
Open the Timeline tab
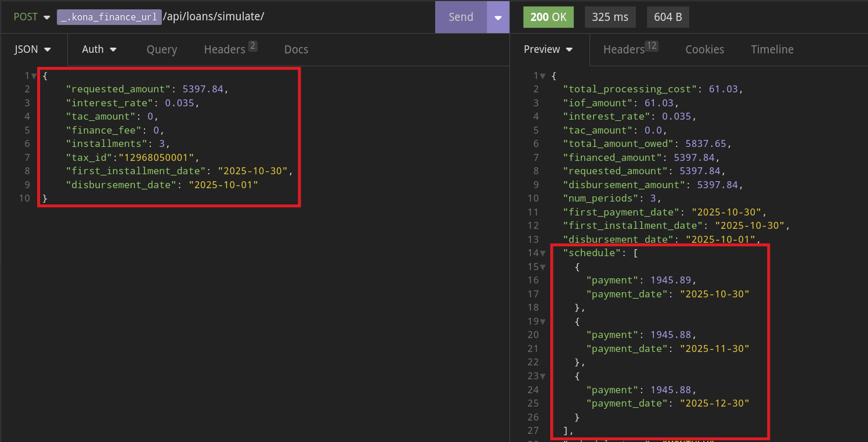772,49
